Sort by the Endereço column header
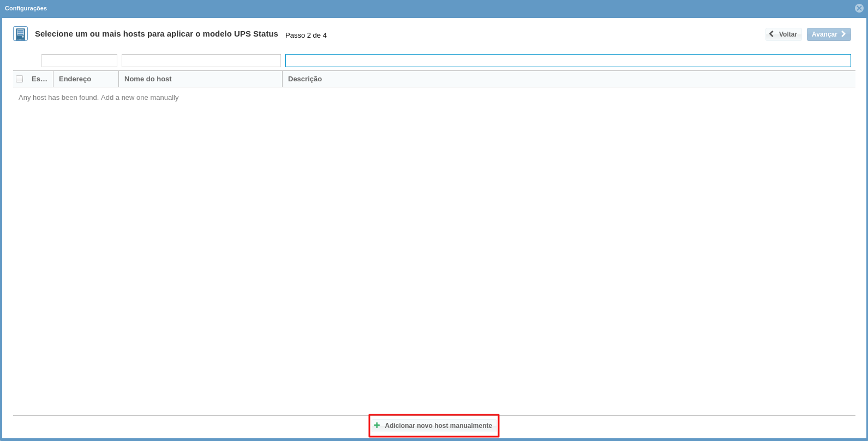 pyautogui.click(x=75, y=79)
